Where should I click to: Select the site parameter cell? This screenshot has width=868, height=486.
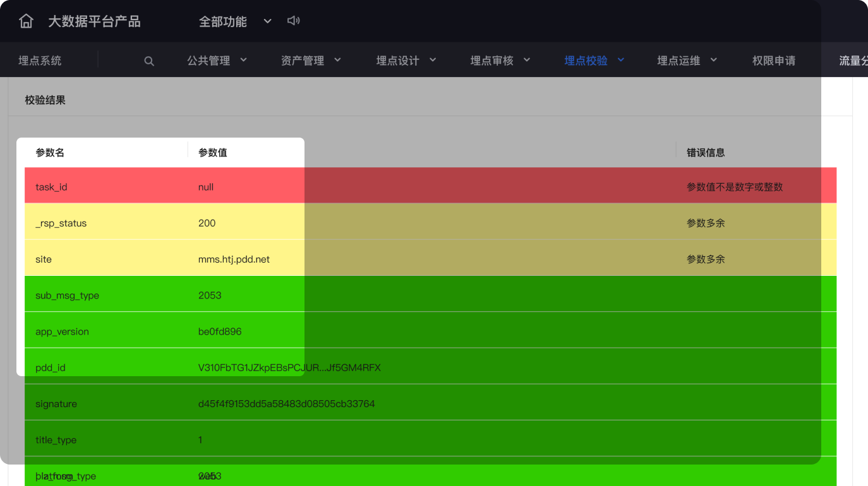pos(44,259)
